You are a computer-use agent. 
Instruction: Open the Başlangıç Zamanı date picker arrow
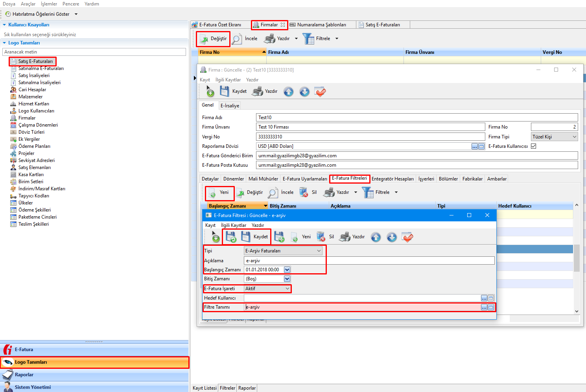click(287, 270)
